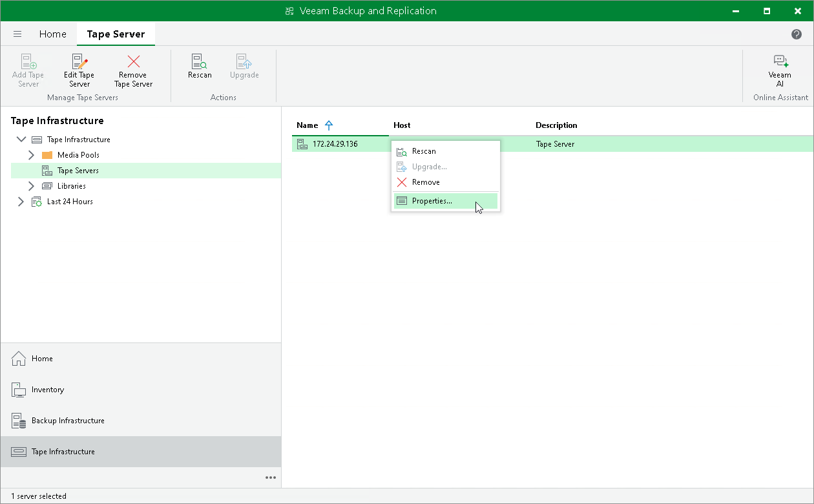Select the Inventory navigation icon

point(19,390)
